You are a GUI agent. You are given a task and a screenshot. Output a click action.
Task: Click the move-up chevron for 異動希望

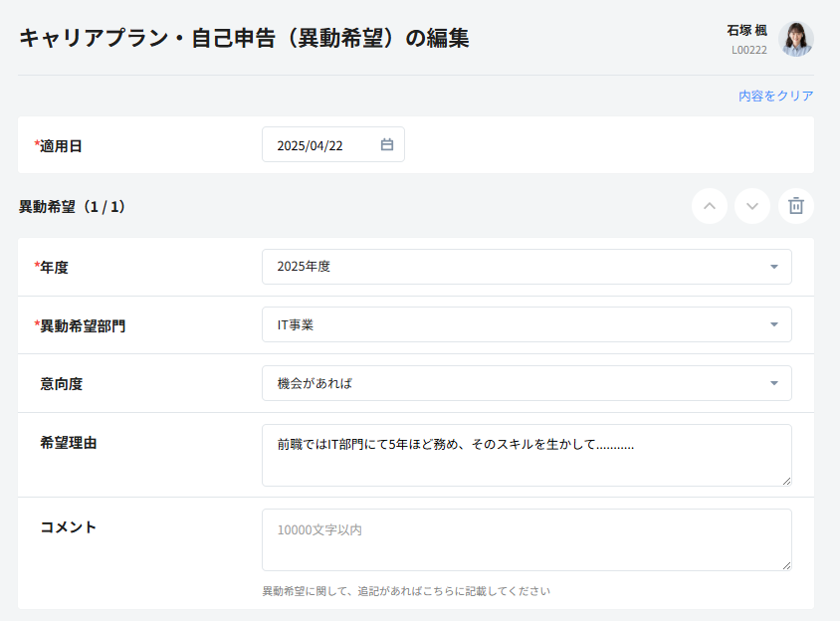point(710,206)
